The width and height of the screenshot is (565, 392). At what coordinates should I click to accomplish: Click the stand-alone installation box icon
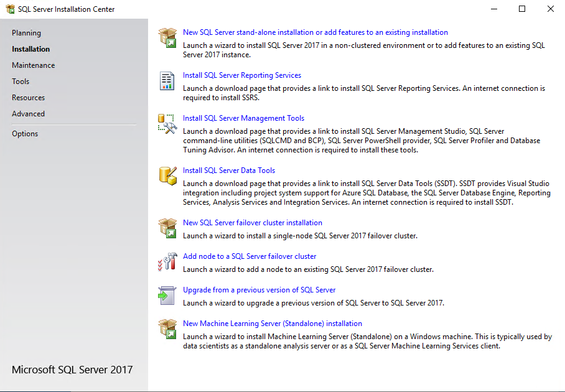click(x=167, y=38)
